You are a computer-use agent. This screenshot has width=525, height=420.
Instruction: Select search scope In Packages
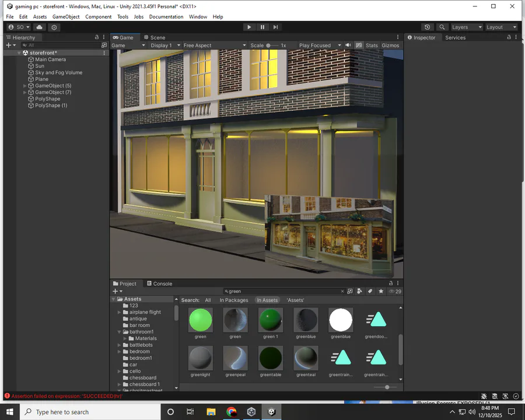234,300
